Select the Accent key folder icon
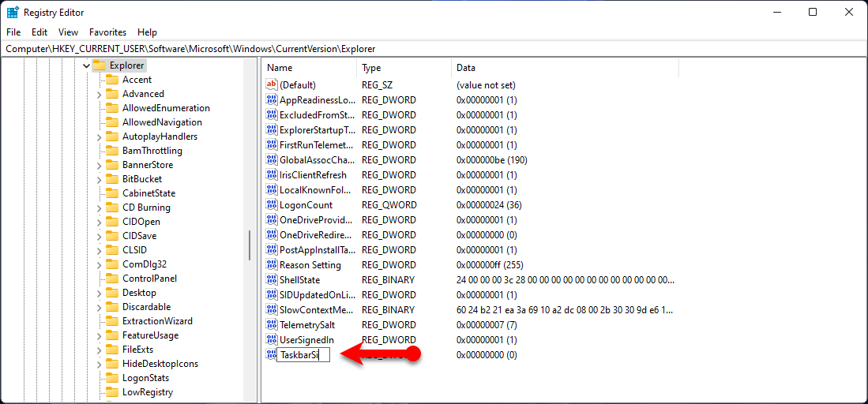The height and width of the screenshot is (404, 868). 112,80
